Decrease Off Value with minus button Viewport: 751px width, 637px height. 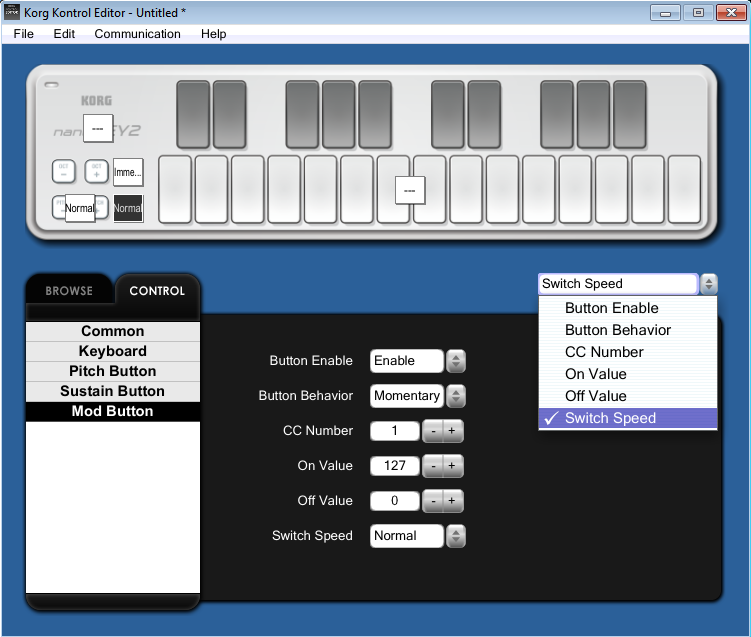[x=433, y=501]
